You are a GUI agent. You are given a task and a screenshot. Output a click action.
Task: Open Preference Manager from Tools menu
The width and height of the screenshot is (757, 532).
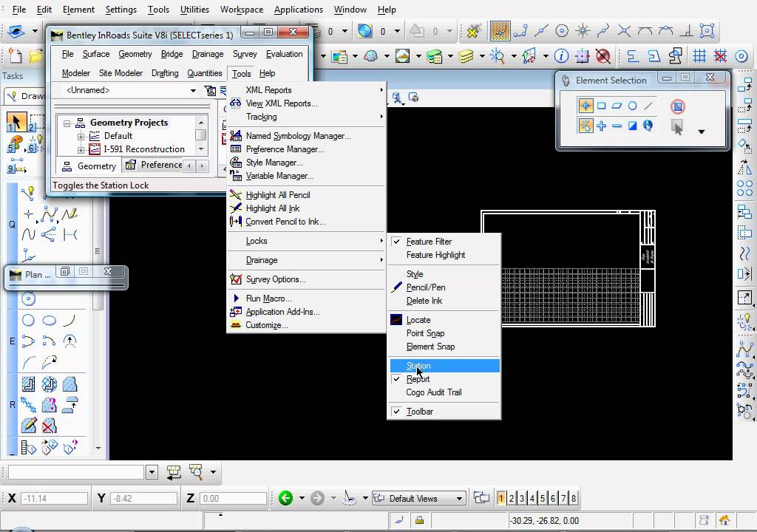307,149
